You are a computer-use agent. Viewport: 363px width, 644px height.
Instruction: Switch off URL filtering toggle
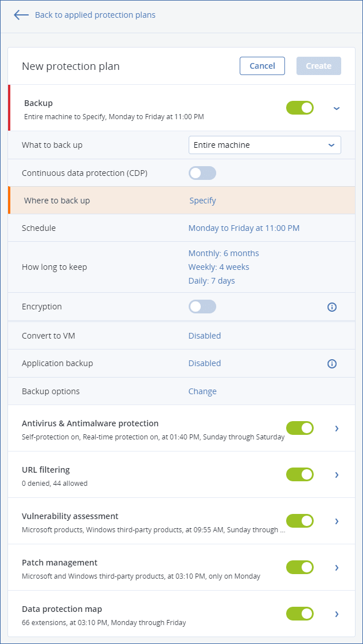(300, 474)
